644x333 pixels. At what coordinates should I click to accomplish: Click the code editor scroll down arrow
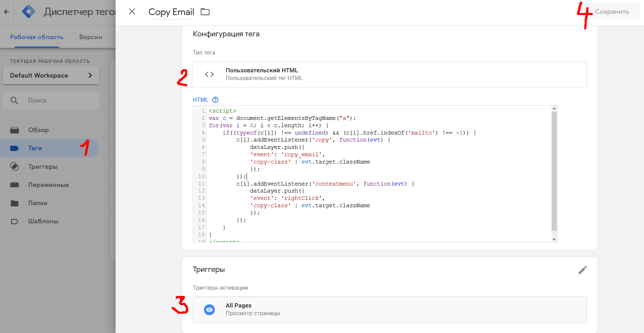pos(554,239)
